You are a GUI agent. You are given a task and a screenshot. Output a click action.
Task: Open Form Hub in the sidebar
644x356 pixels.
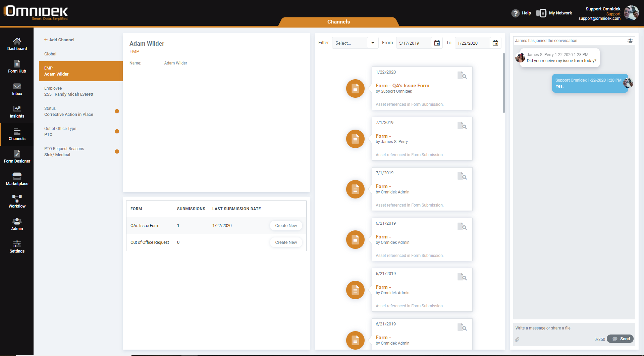17,66
